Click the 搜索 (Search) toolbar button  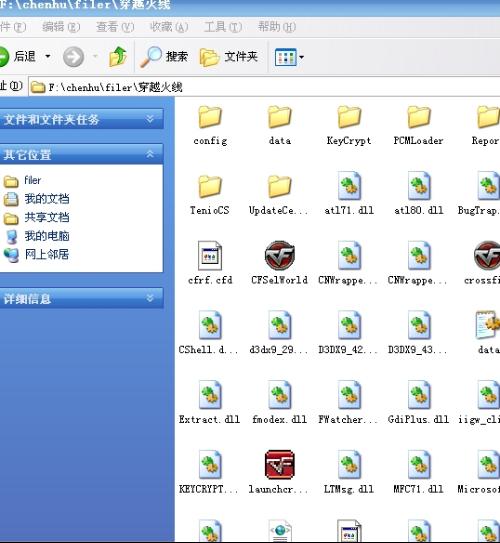point(164,57)
